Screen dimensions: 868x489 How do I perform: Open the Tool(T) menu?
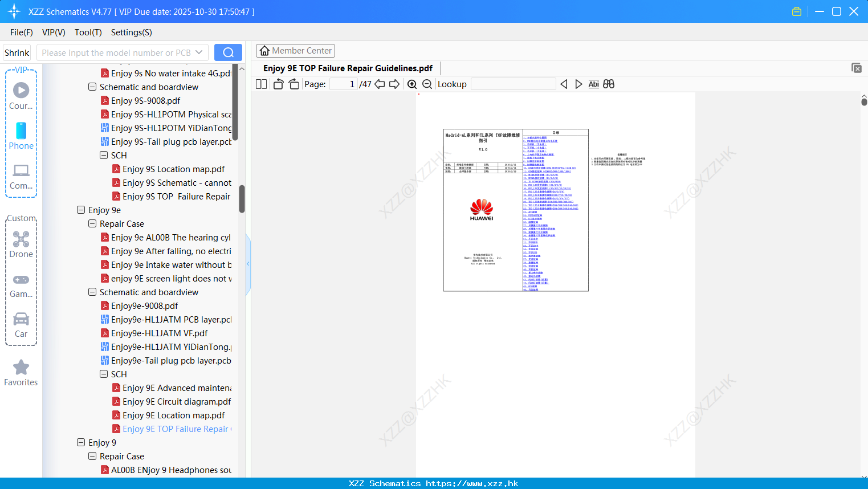point(88,32)
